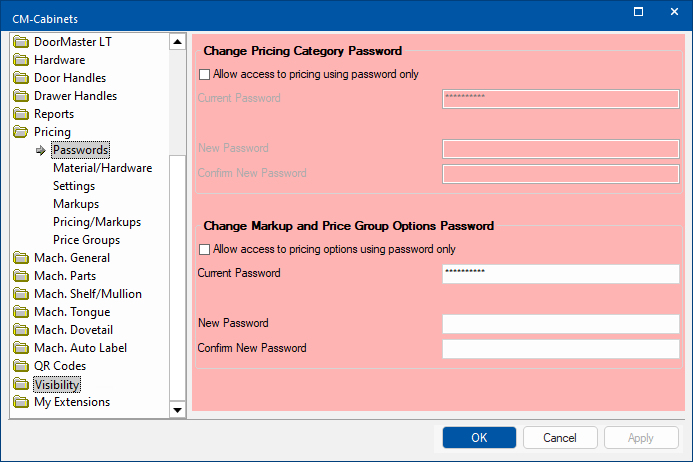Select the Visibility tree item
Viewport: 693px width, 462px height.
pos(57,384)
